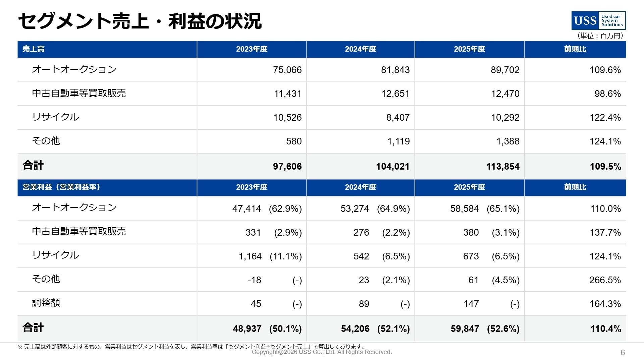Select the 110.0% cell

tap(605, 208)
